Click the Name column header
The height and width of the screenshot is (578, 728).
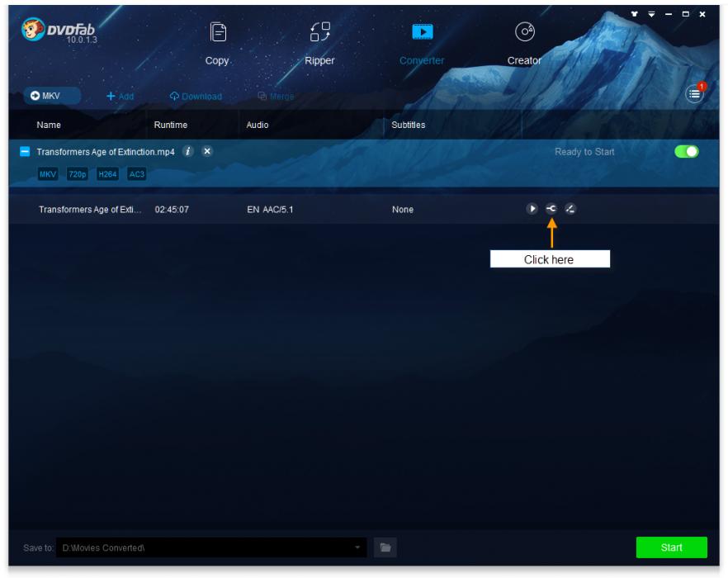pos(49,125)
